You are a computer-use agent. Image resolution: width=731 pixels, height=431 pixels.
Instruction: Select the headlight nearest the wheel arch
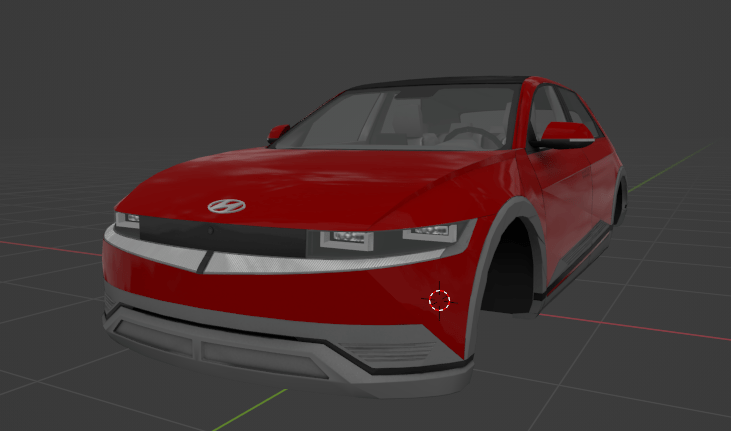pos(430,232)
